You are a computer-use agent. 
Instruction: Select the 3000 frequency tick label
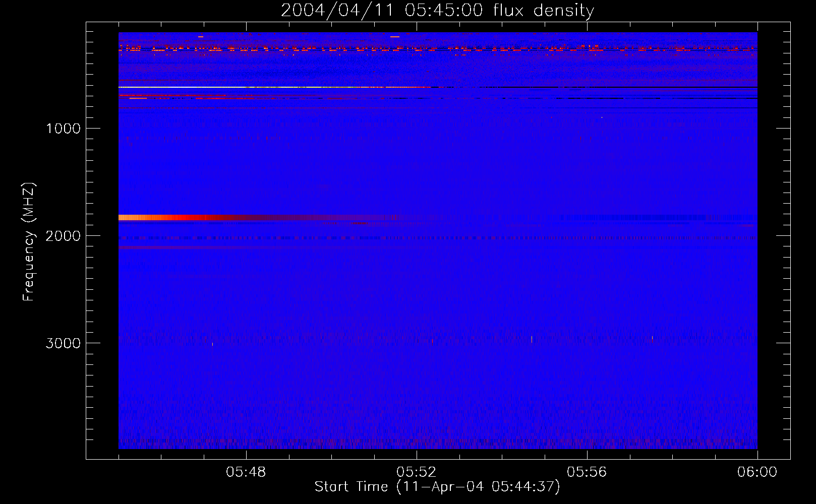tap(63, 343)
